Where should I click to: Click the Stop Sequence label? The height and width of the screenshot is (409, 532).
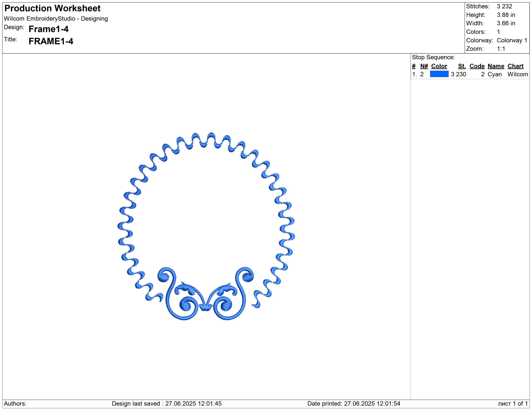433,58
